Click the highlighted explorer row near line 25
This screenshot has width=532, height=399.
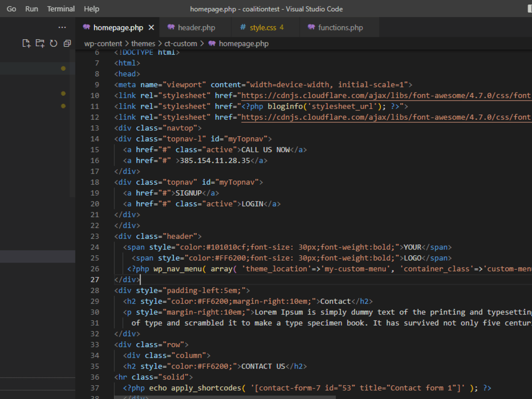click(37, 256)
